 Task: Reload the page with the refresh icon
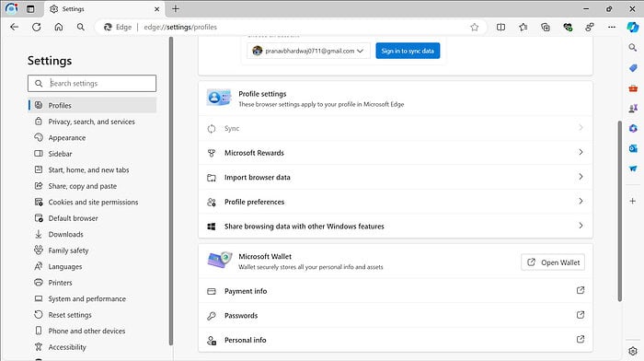(x=37, y=27)
